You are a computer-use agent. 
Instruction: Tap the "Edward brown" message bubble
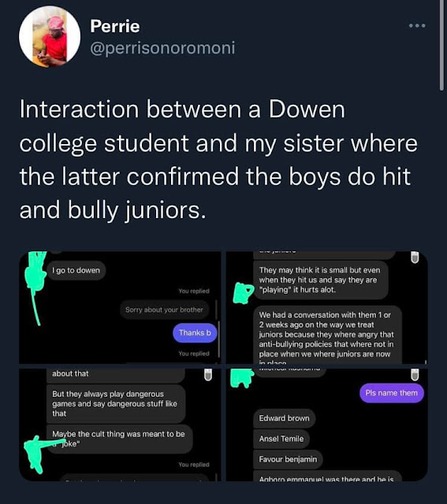point(284,418)
